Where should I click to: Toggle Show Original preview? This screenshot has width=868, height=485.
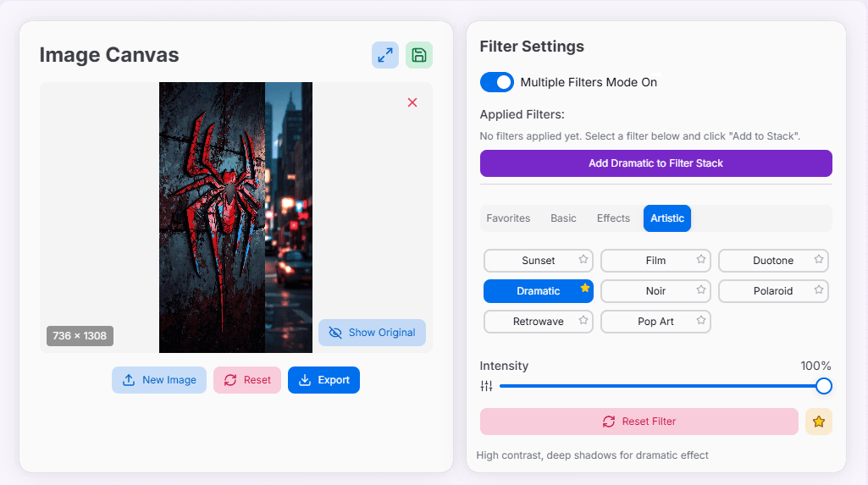point(372,333)
